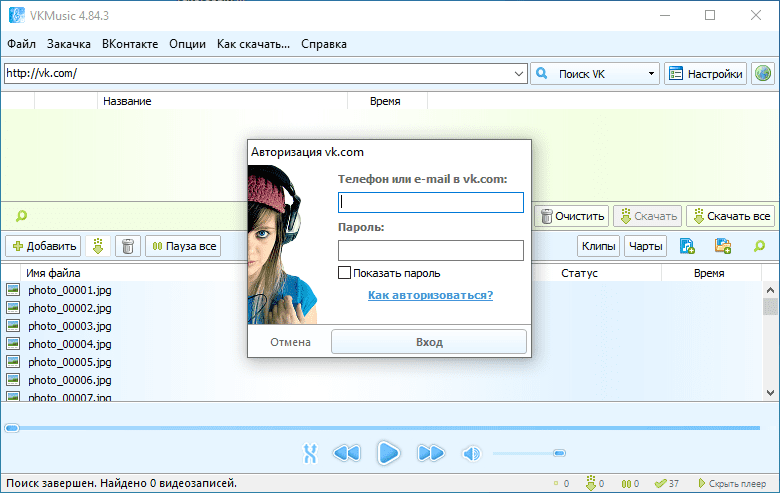Viewport: 780px width, 493px height.
Task: Click the photo_00003.jpg file icon
Action: tap(13, 325)
